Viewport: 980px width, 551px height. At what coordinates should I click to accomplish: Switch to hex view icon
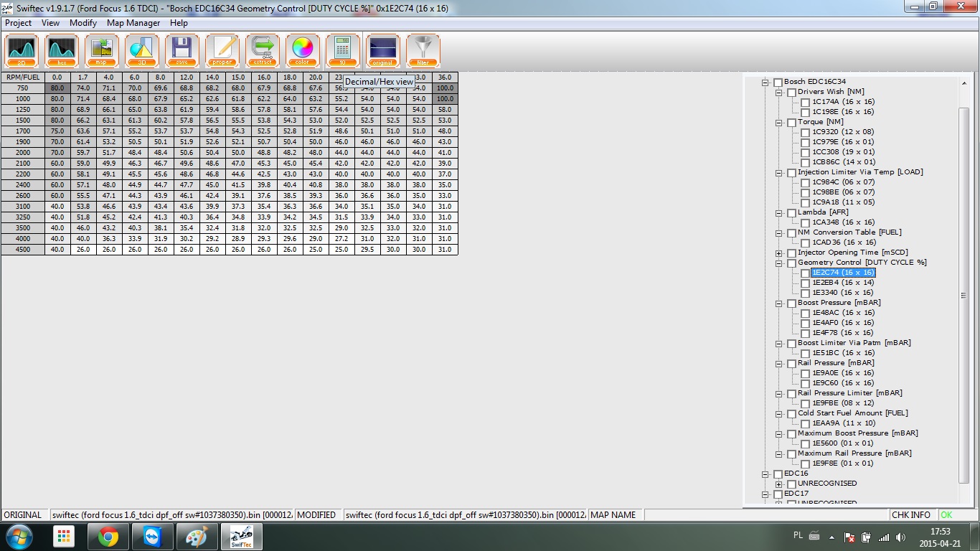click(x=62, y=51)
